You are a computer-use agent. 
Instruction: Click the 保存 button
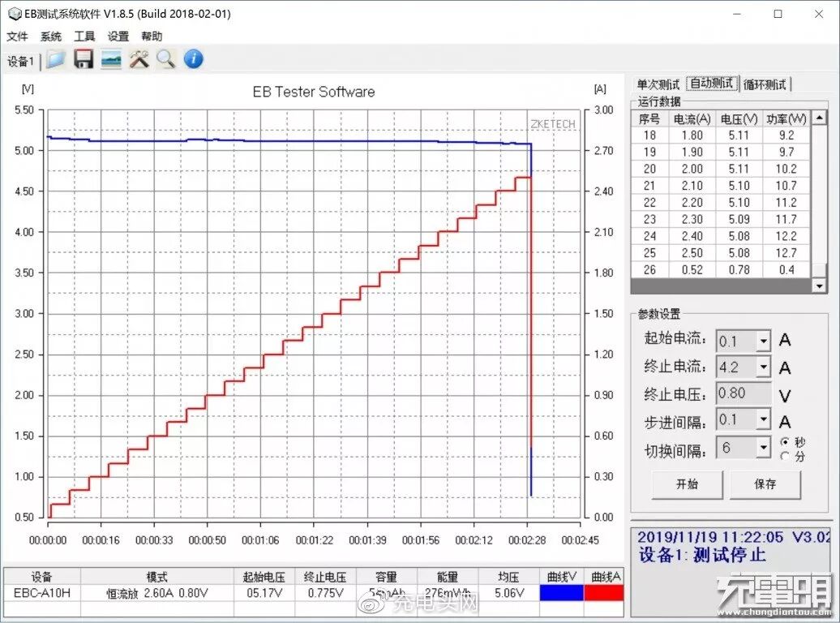coord(765,484)
